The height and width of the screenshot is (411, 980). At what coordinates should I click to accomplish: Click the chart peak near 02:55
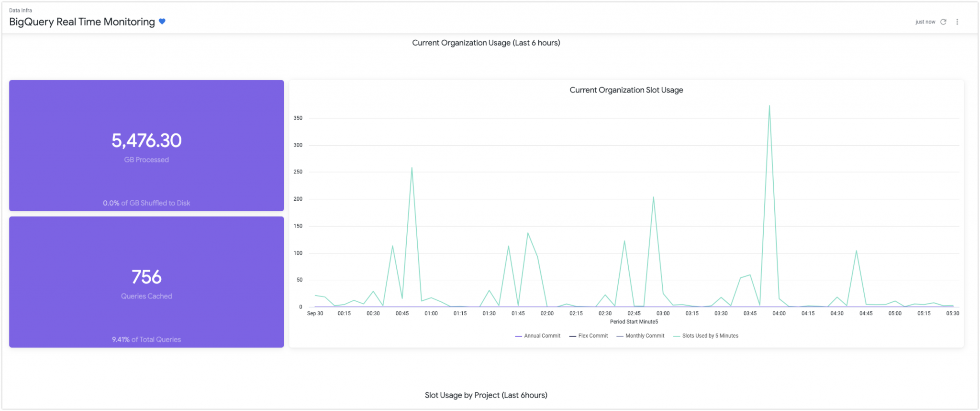click(x=653, y=197)
